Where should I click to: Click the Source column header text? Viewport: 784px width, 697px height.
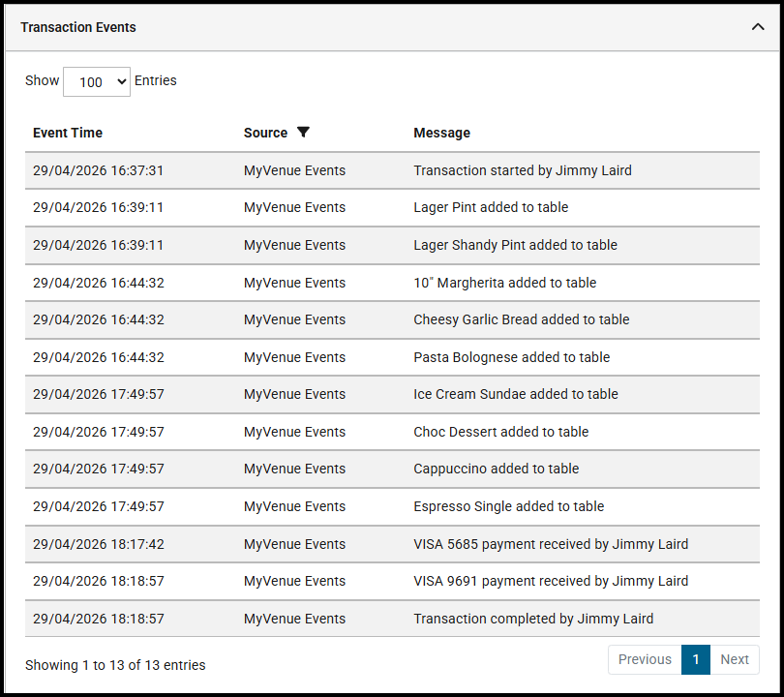pyautogui.click(x=265, y=133)
